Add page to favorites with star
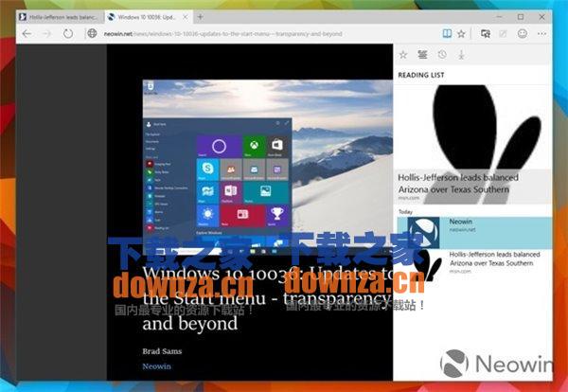 (461, 33)
